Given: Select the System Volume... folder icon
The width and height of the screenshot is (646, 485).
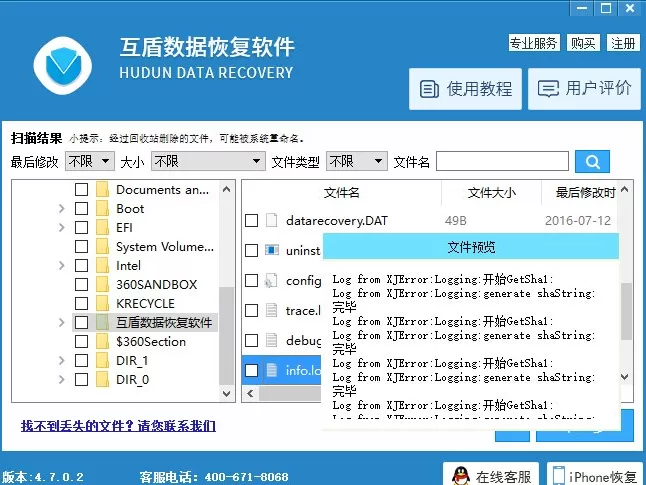Looking at the screenshot, I should (102, 246).
